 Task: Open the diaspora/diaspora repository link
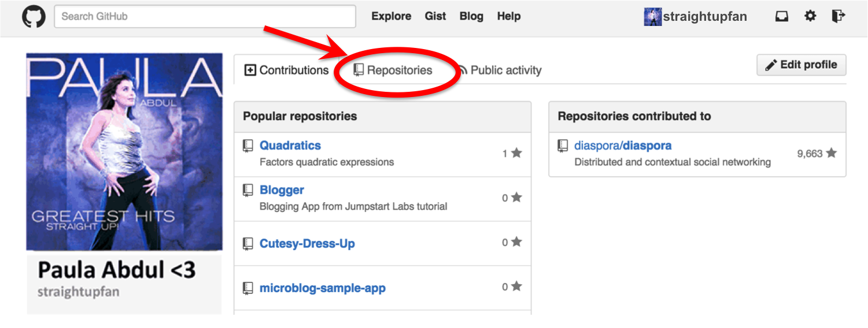point(623,146)
